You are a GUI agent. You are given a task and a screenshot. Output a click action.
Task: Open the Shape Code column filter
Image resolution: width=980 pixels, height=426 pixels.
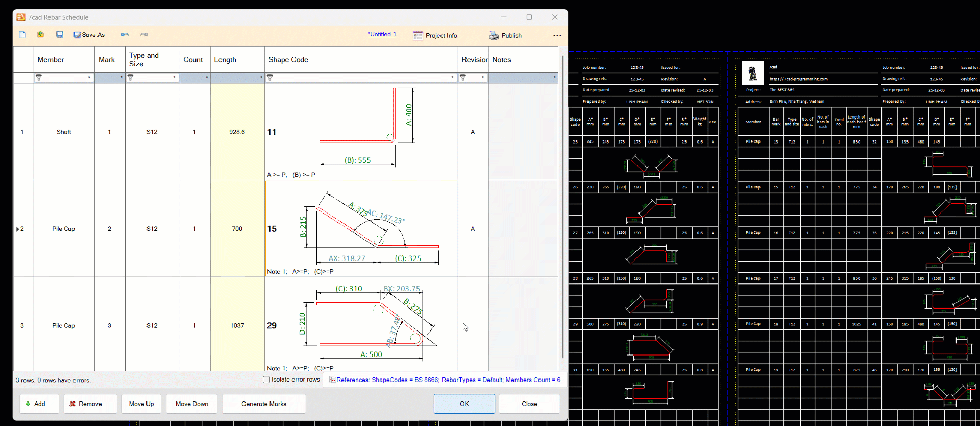coord(271,78)
